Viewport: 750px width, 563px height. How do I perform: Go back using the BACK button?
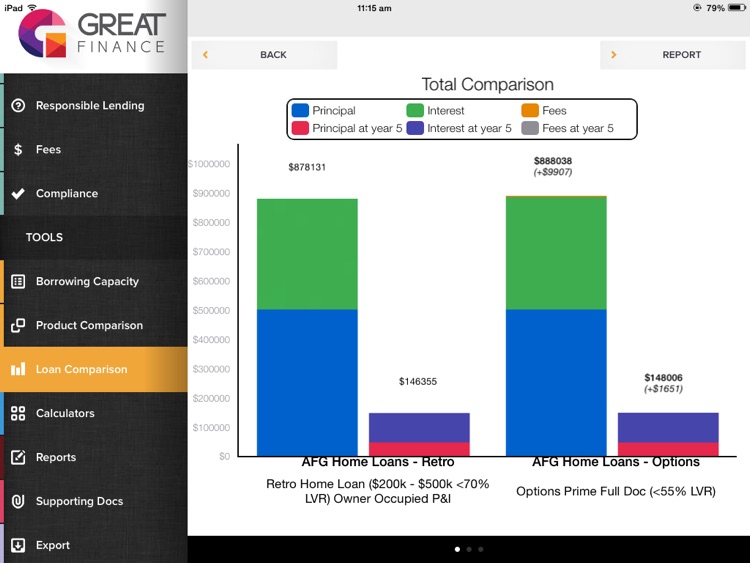coord(265,55)
